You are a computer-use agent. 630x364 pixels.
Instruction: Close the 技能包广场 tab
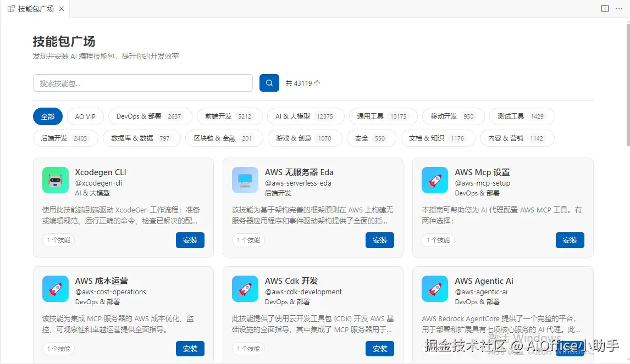tap(62, 9)
